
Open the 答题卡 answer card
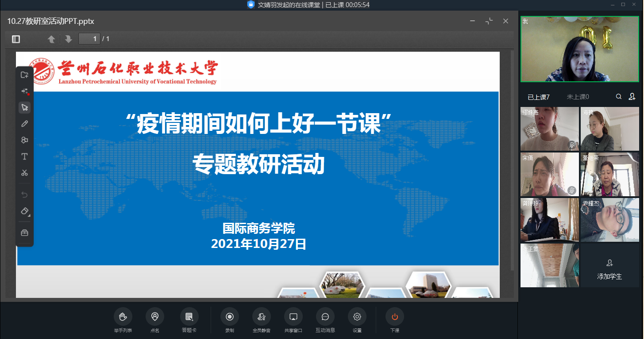pos(189,320)
